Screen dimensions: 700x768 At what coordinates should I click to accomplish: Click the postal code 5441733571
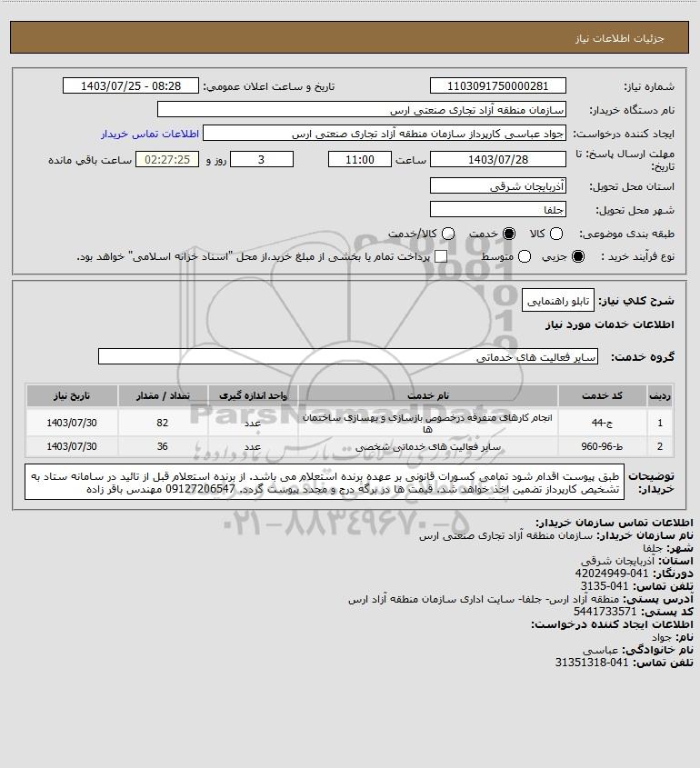tap(605, 612)
